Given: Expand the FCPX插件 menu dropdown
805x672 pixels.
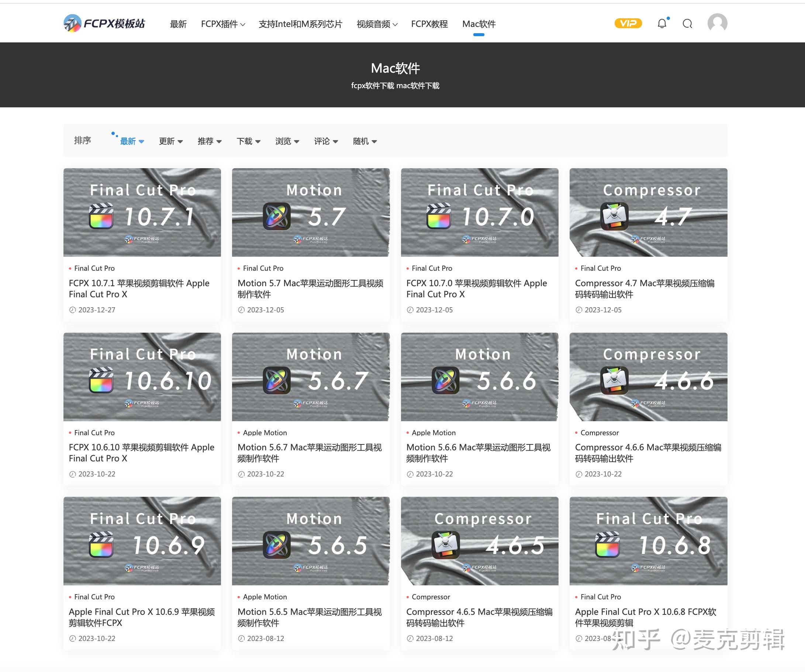Looking at the screenshot, I should click(x=223, y=24).
